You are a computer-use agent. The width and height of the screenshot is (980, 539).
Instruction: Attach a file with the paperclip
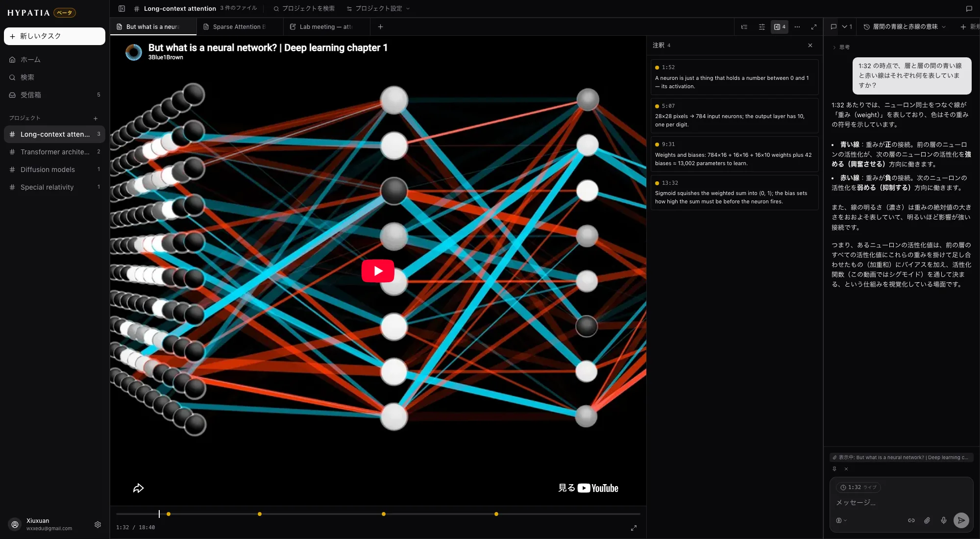point(927,520)
